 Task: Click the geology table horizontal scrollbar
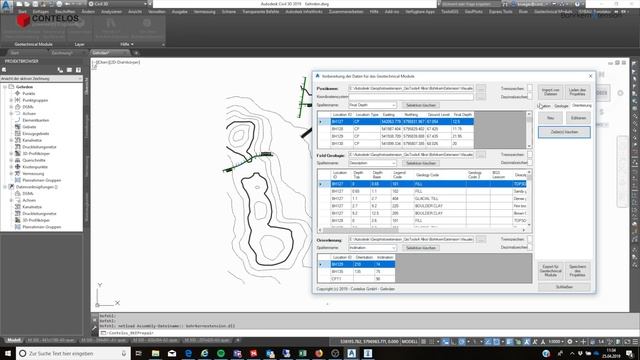(422, 230)
